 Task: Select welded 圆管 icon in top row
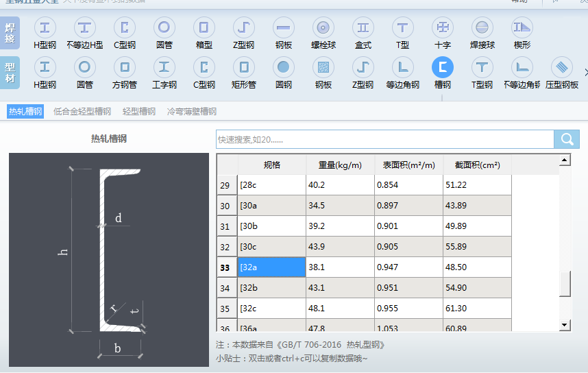click(x=164, y=27)
